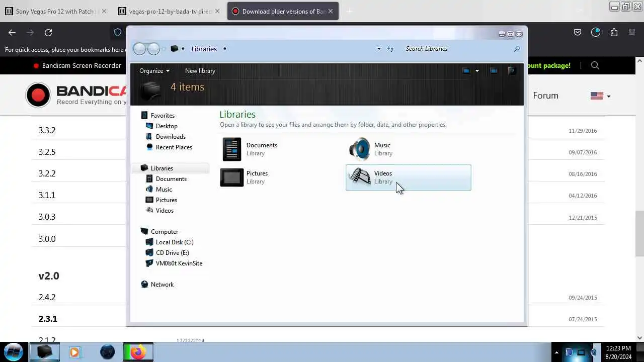Click the Windows Start orb
This screenshot has height=362, width=644.
(14, 352)
